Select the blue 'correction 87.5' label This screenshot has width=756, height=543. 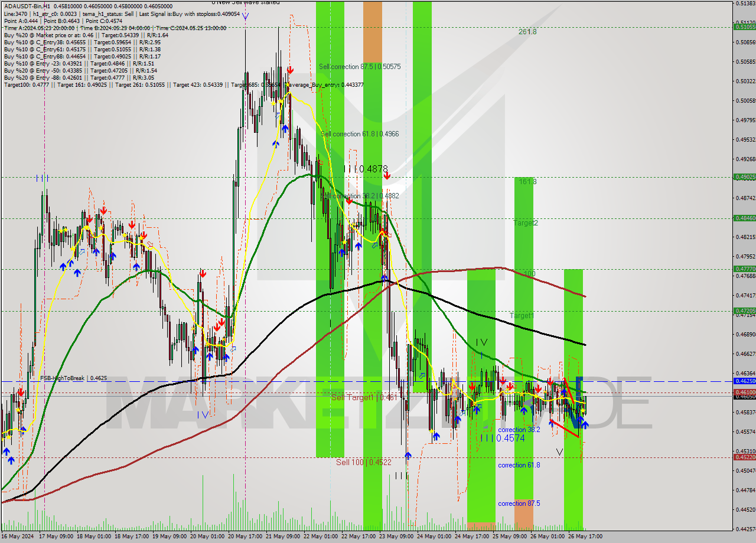(519, 503)
